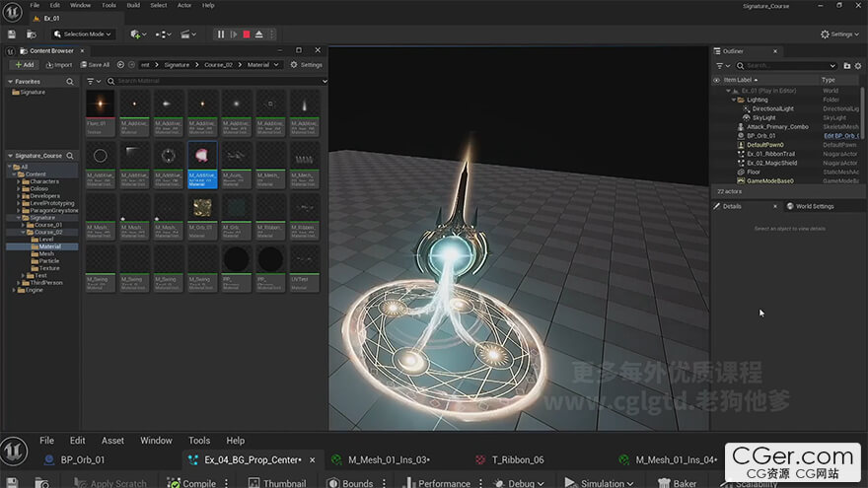This screenshot has height=488, width=868.
Task: Click the Outliner add folder icon
Action: click(845, 66)
